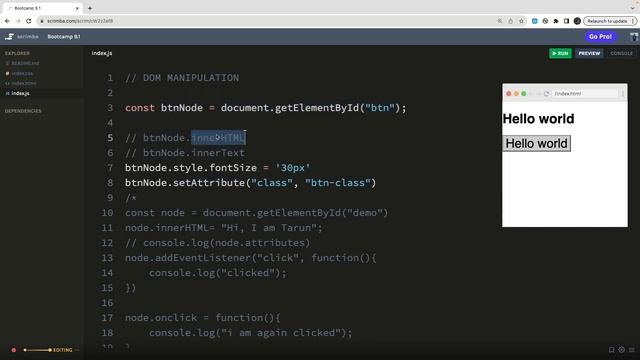The height and width of the screenshot is (360, 640).
Task: Reload the page with the refresh icon
Action: click(29, 21)
